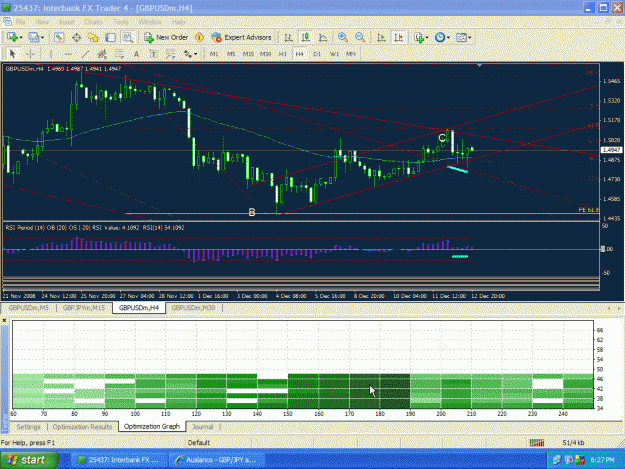The height and width of the screenshot is (469, 625).
Task: Select the M1 timeframe button
Action: (x=214, y=54)
